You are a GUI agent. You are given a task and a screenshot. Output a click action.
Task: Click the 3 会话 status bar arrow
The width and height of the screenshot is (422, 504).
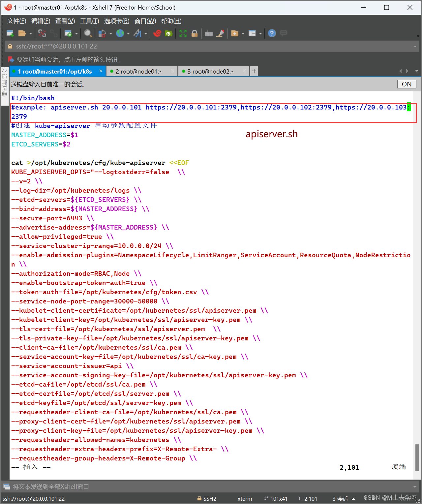click(353, 499)
